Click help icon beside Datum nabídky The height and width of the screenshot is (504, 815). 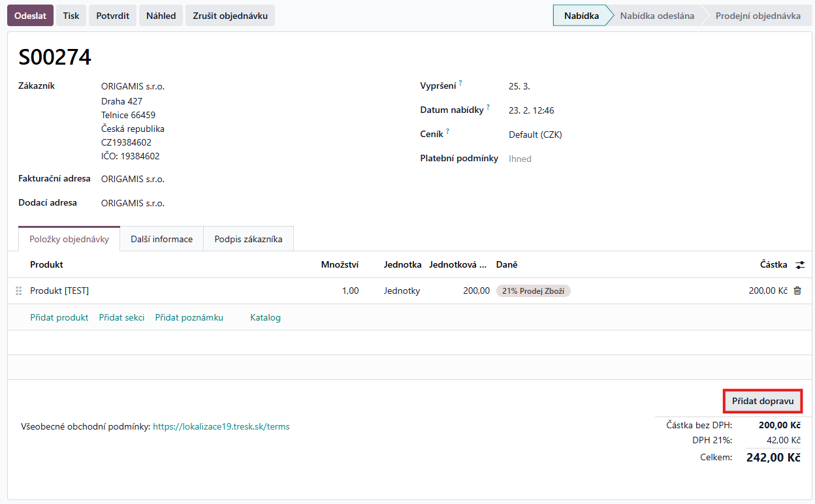[x=488, y=108]
